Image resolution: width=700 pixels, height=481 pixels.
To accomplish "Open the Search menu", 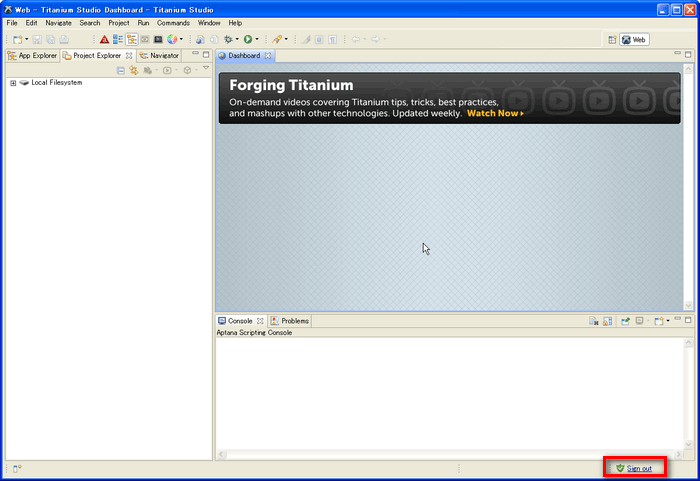I will click(x=90, y=23).
